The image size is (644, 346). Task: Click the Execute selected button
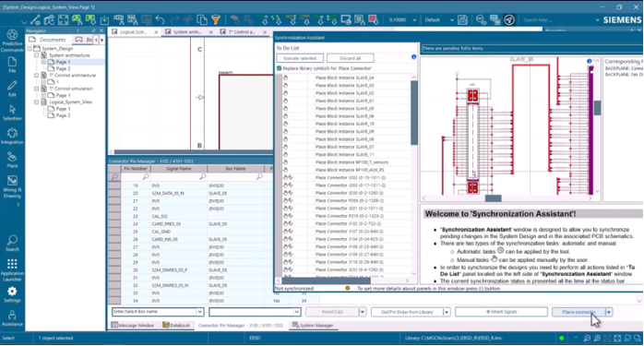click(x=300, y=58)
